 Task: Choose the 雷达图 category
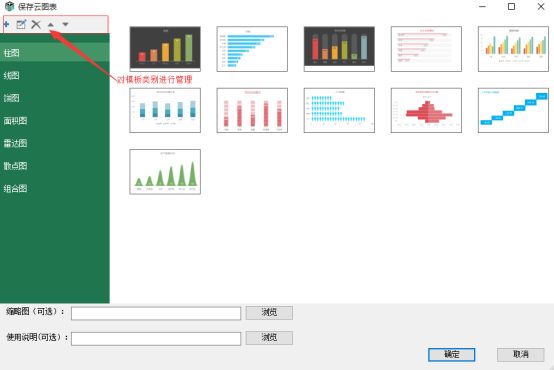[55, 143]
